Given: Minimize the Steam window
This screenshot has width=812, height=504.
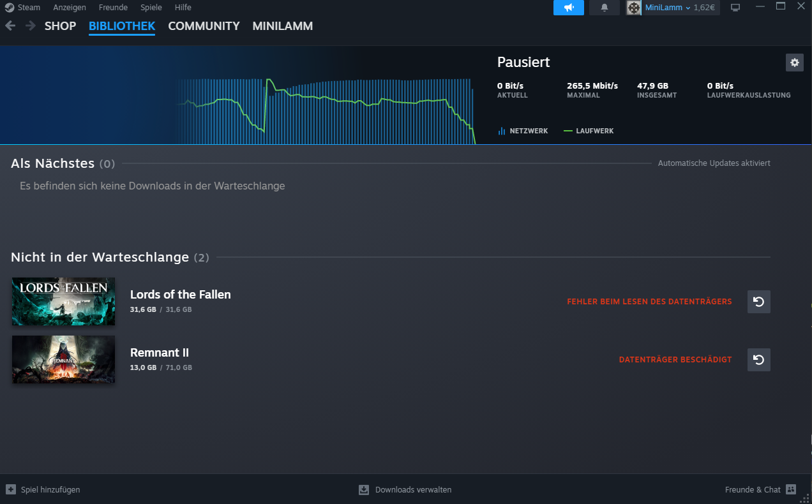Looking at the screenshot, I should [x=759, y=6].
